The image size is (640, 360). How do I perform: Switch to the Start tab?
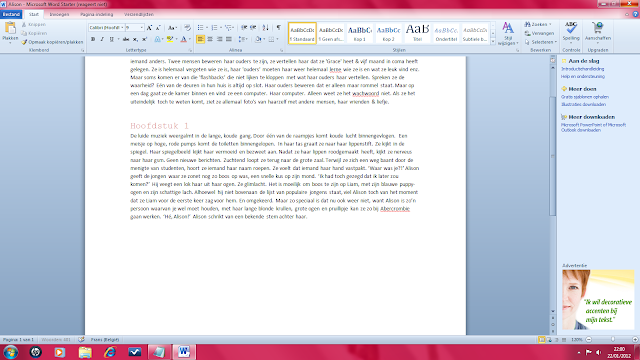[34, 14]
